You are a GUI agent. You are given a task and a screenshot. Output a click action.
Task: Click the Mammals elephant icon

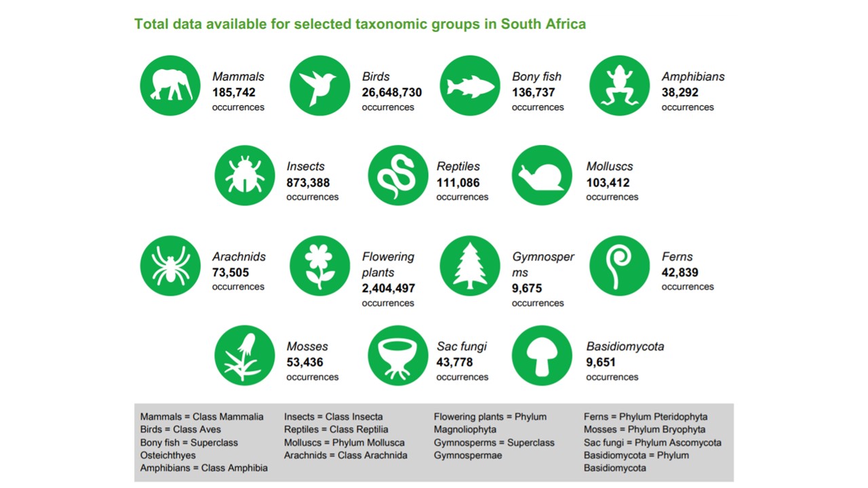(x=170, y=86)
